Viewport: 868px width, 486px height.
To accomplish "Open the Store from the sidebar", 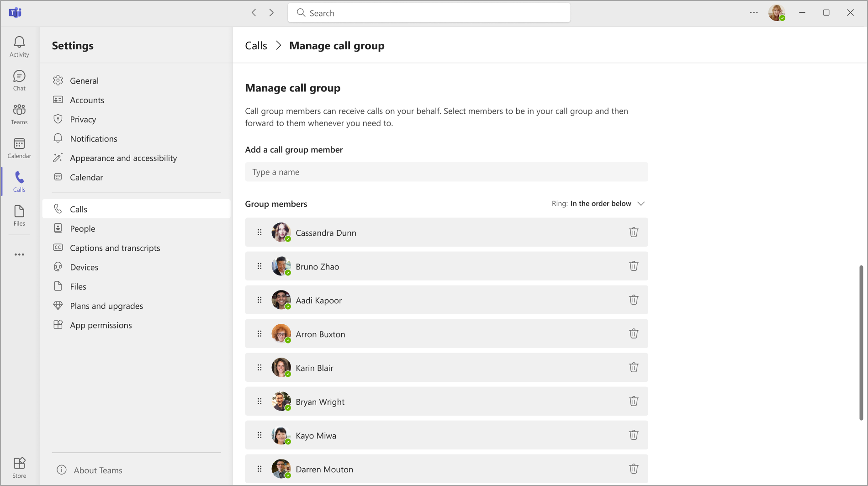I will click(19, 466).
